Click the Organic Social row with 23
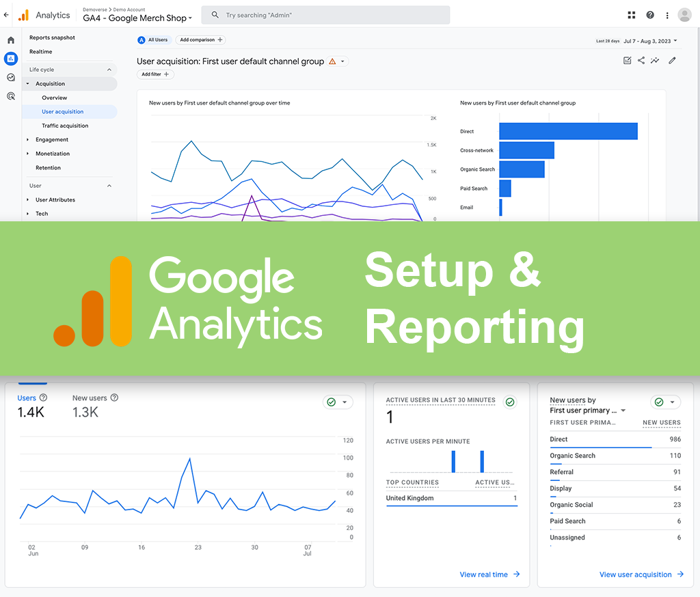This screenshot has width=700, height=597. point(615,505)
